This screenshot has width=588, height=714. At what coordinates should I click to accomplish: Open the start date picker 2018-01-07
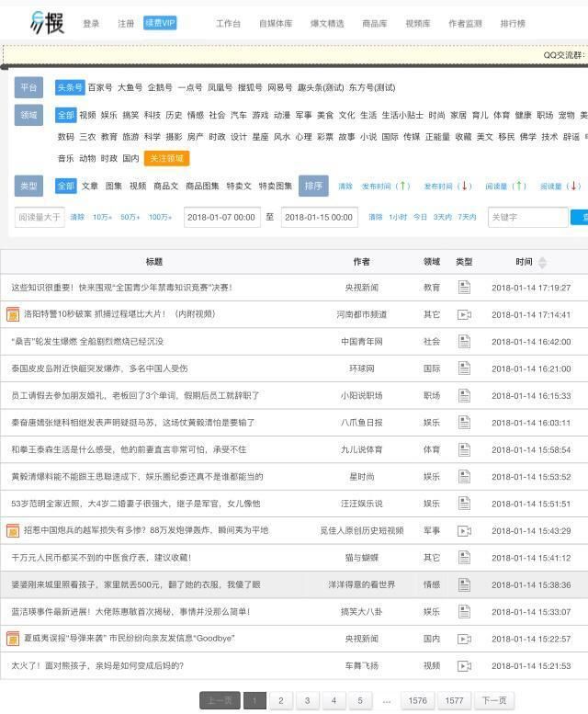[x=221, y=218]
